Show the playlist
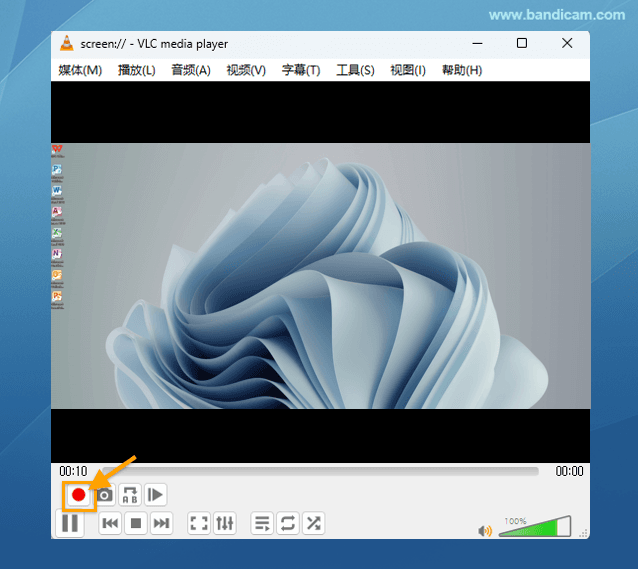The image size is (638, 569). (262, 523)
